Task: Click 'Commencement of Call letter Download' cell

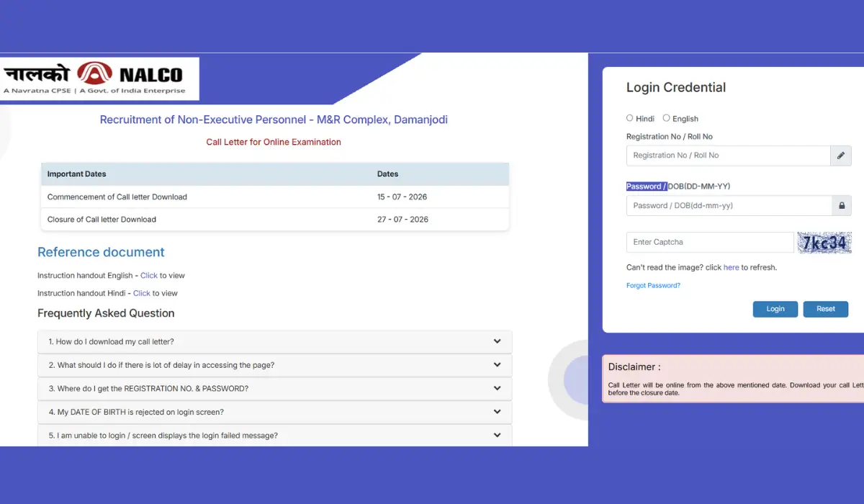Action: click(117, 197)
